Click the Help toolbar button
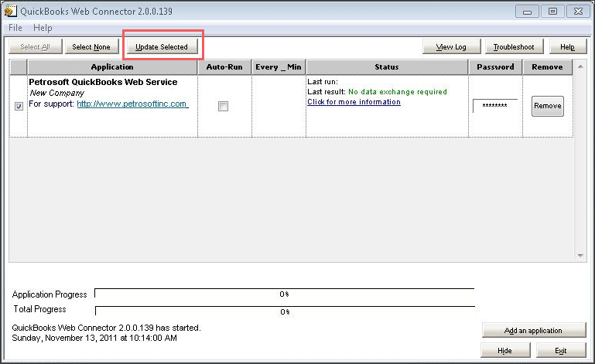The image size is (595, 364). pyautogui.click(x=568, y=46)
